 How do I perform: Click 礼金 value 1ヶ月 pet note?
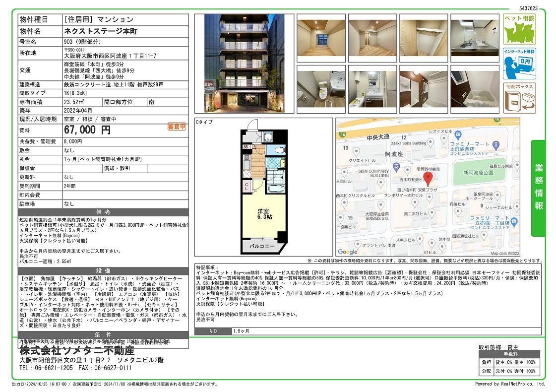click(103, 159)
